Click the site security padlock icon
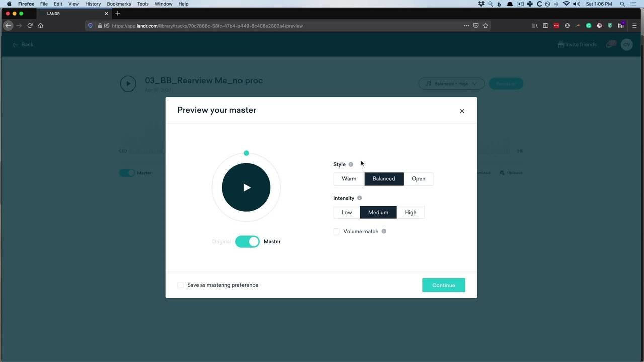Image resolution: width=644 pixels, height=362 pixels. tap(100, 26)
